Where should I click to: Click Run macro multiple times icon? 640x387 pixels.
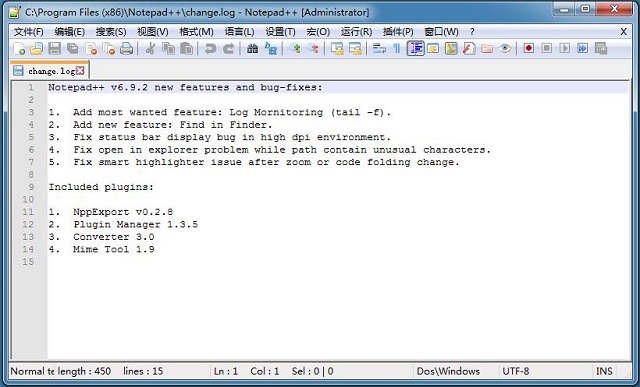coord(582,49)
